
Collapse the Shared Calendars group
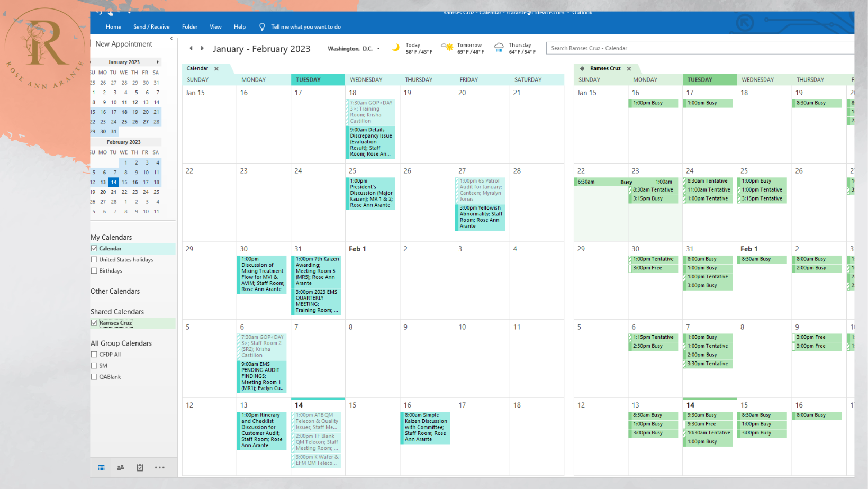[117, 312]
